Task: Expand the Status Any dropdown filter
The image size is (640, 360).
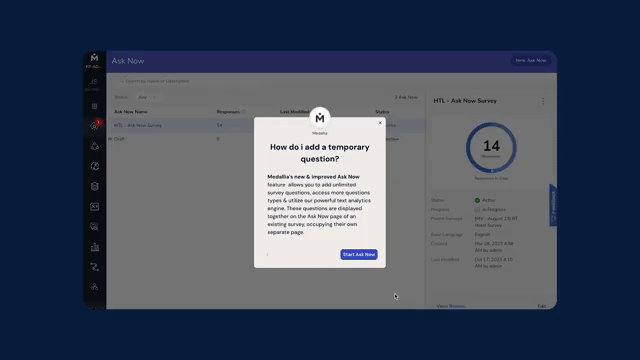Action: (x=147, y=97)
